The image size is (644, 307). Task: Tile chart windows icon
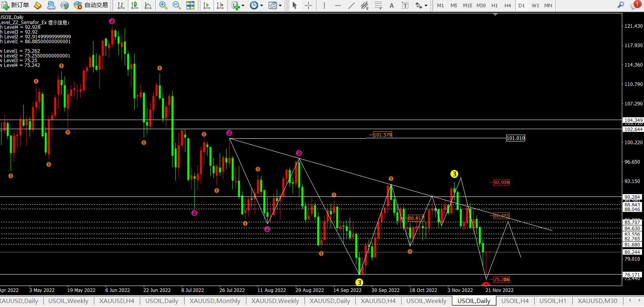click(190, 5)
